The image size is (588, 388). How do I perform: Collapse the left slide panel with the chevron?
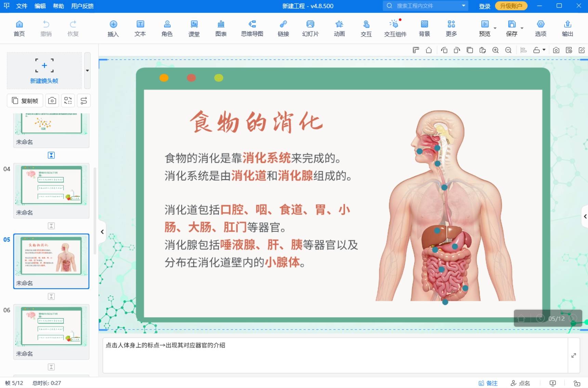point(102,232)
